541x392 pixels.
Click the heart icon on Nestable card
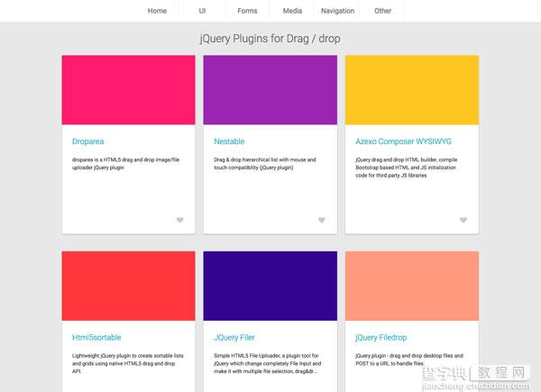coord(322,220)
